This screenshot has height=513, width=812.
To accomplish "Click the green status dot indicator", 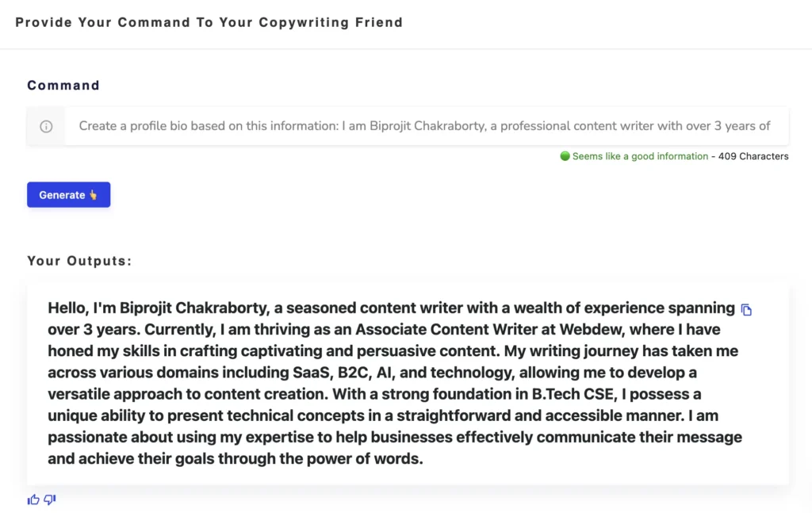I will click(x=565, y=156).
